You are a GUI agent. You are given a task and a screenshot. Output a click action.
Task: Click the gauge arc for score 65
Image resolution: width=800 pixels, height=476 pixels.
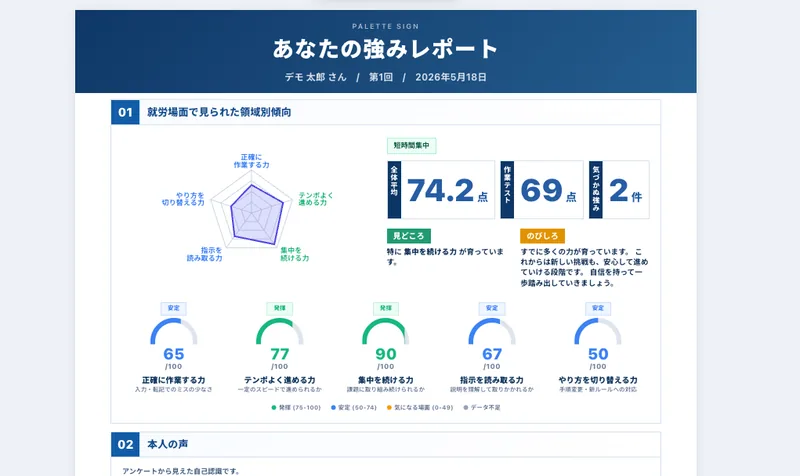click(x=173, y=331)
